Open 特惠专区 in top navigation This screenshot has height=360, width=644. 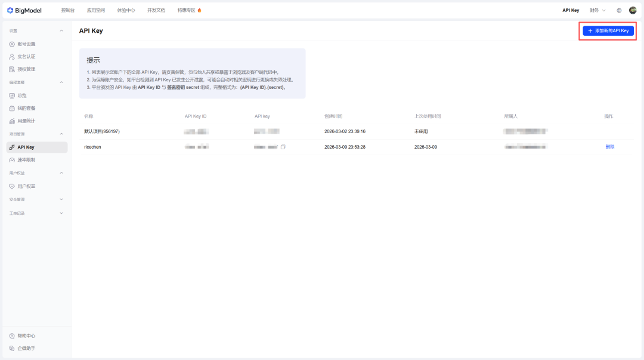[x=190, y=10]
